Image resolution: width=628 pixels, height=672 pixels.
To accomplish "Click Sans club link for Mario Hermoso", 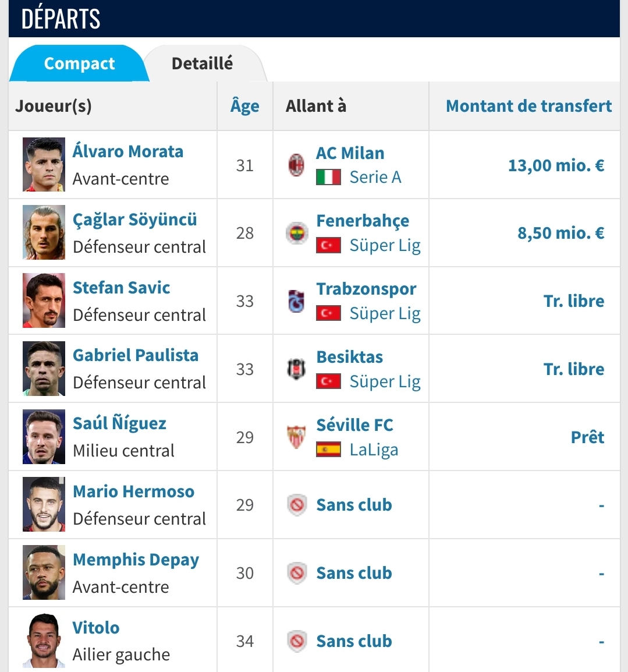I will pyautogui.click(x=354, y=505).
